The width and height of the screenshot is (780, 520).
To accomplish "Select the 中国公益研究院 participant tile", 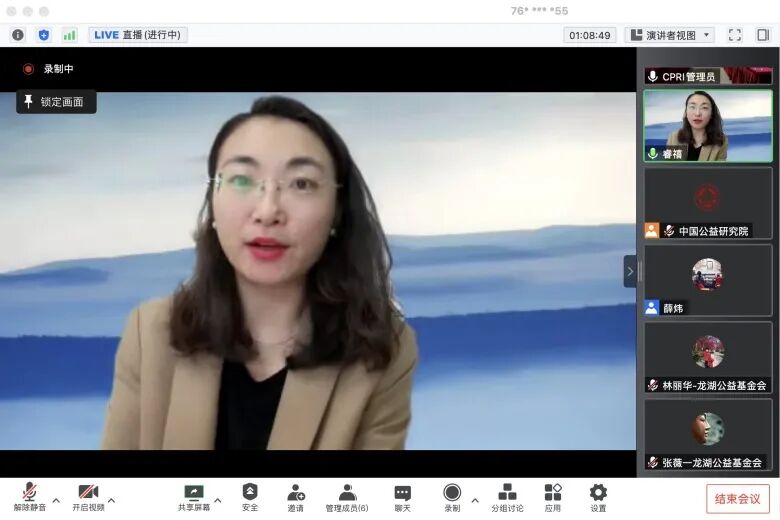I will (708, 203).
